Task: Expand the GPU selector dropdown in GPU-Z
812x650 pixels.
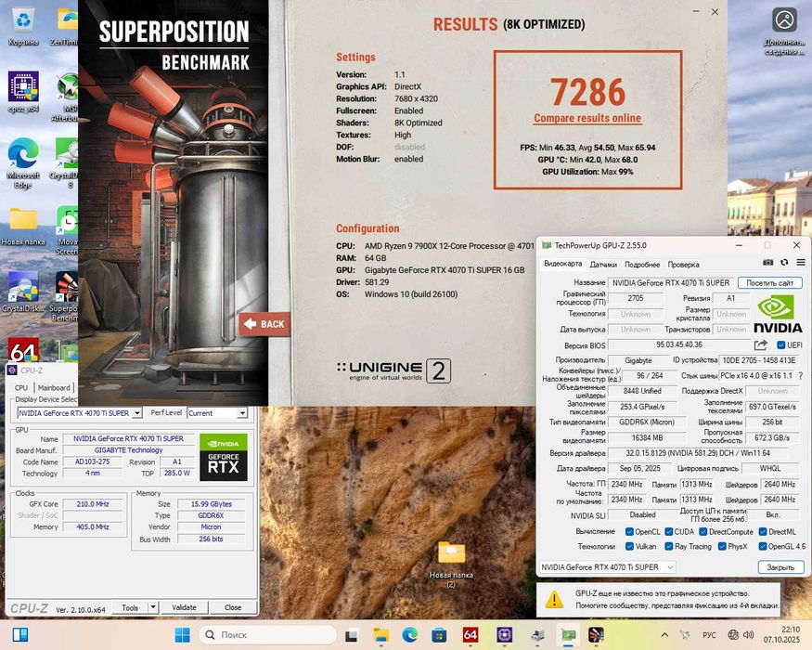Action: (670, 567)
